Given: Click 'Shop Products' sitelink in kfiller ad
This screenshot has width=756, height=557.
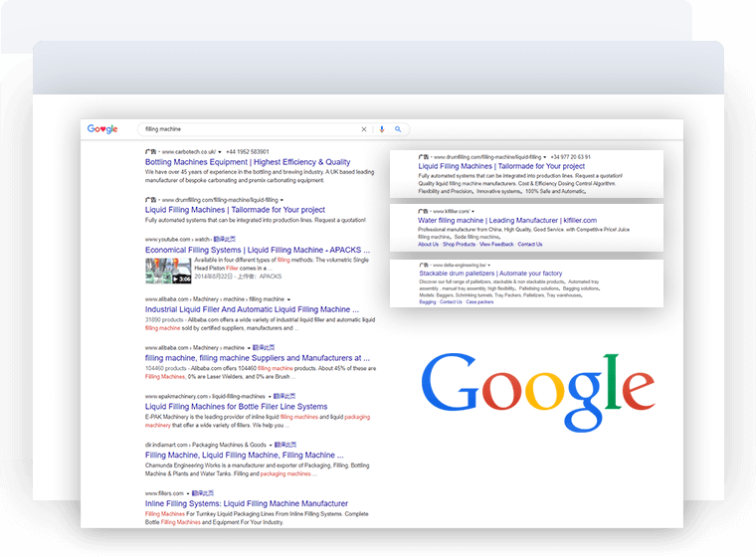Looking at the screenshot, I should [x=459, y=245].
